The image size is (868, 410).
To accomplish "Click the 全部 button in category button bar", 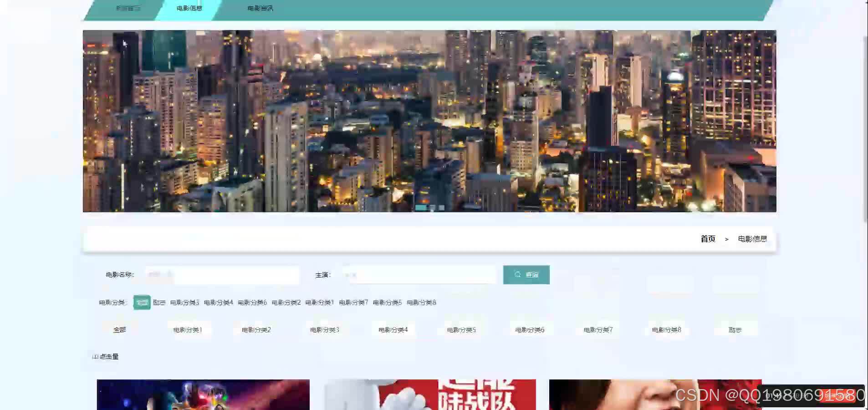I will [119, 329].
